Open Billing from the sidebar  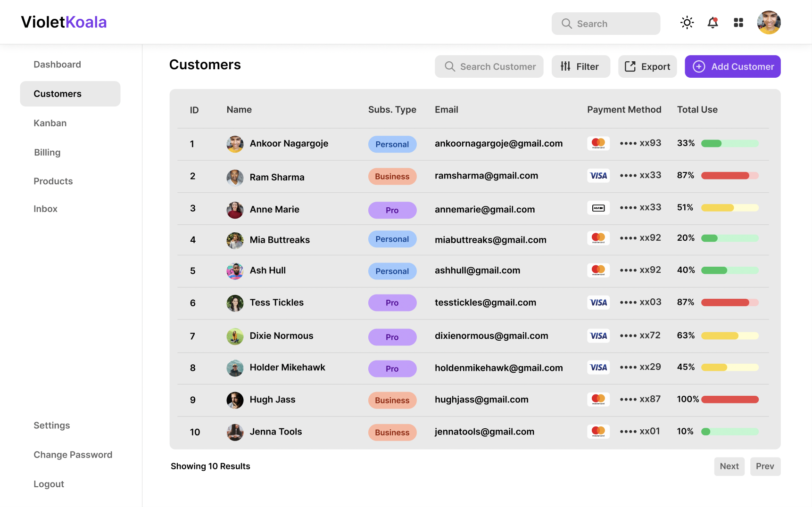pos(47,152)
